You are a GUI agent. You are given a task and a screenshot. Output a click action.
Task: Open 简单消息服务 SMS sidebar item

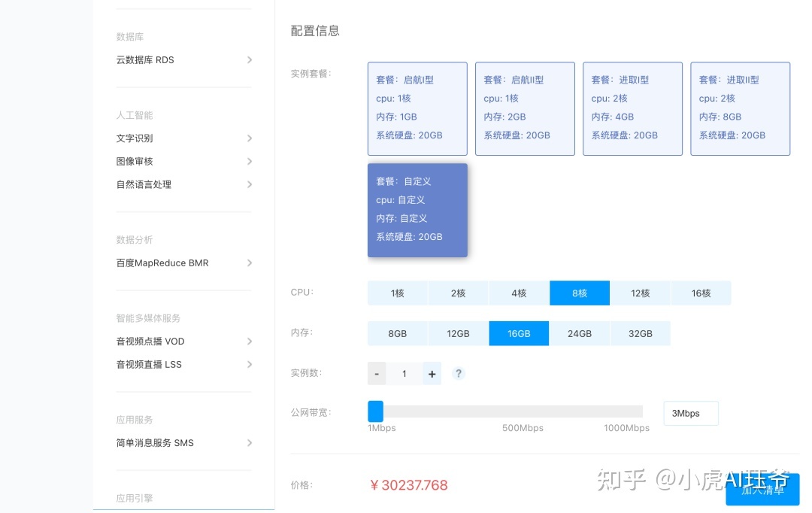point(155,442)
